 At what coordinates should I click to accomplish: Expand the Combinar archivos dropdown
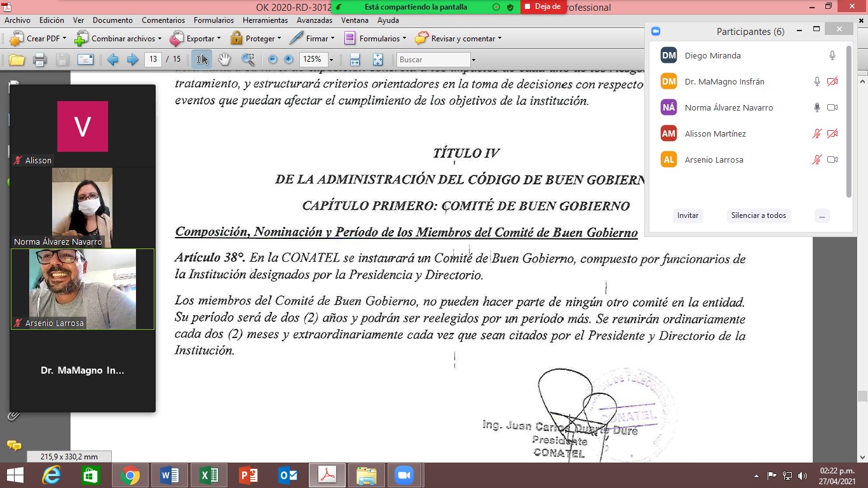pyautogui.click(x=159, y=39)
